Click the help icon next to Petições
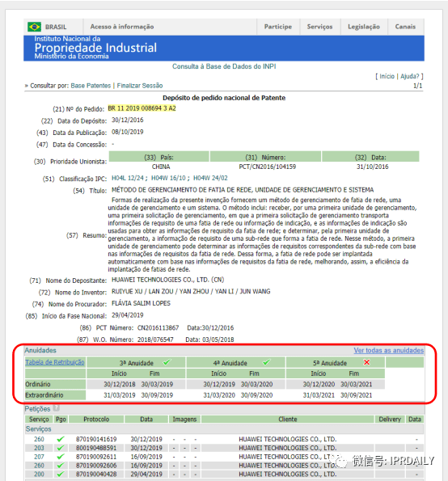Viewport: 448px width, 481px height. (x=56, y=408)
